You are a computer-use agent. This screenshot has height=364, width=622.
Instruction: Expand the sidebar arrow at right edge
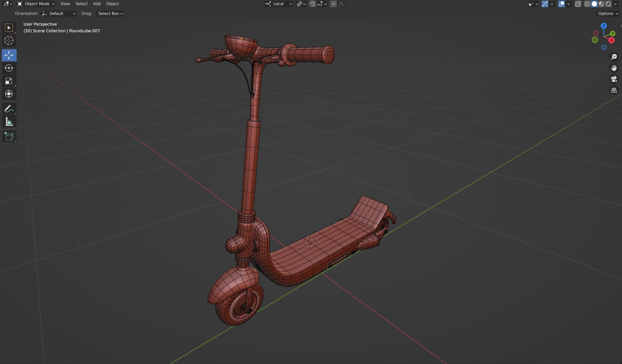click(x=621, y=26)
